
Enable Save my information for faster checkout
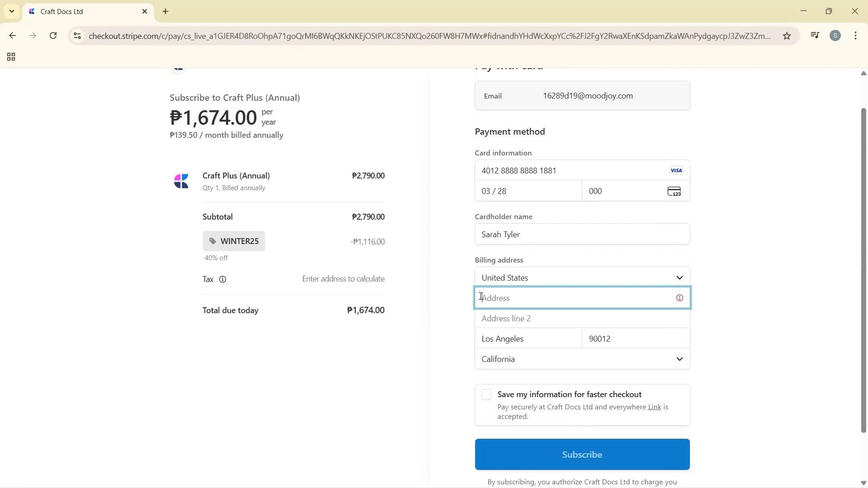[486, 394]
